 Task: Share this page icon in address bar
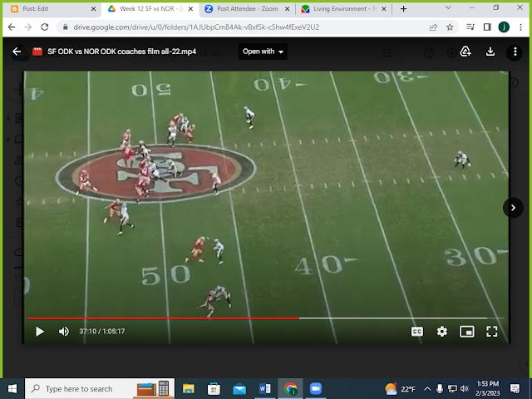point(433,27)
